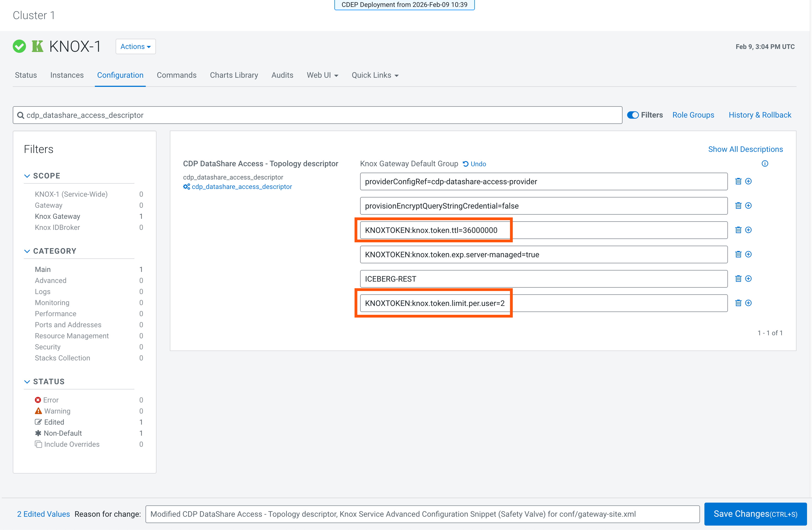Screen dimensions: 812x530
Task: Open History & Rollback link
Action: (759, 115)
